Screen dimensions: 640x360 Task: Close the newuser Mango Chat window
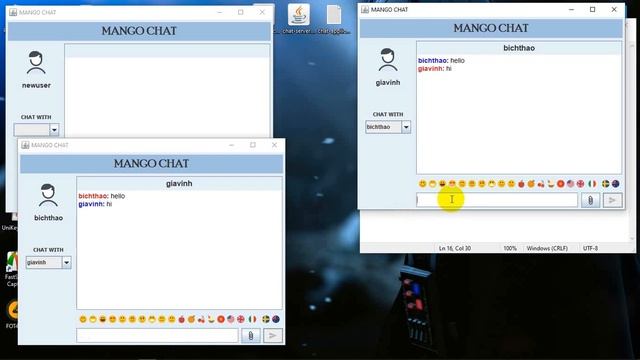(x=262, y=12)
